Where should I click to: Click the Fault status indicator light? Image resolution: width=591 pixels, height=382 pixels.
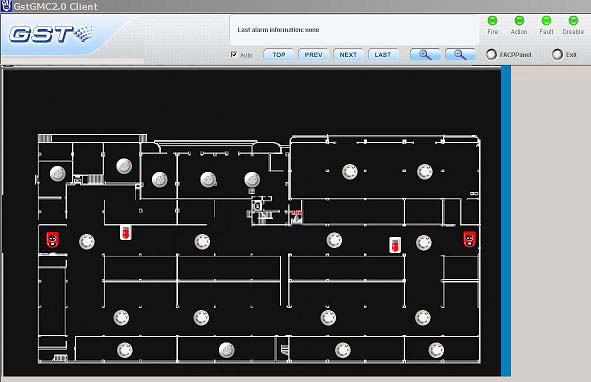tap(546, 20)
